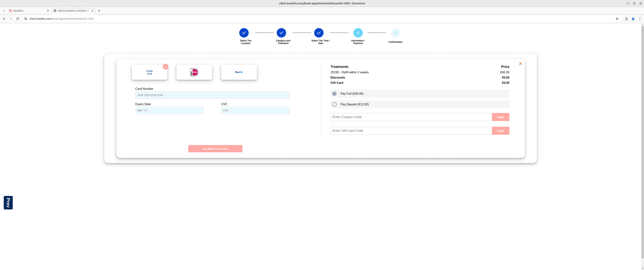Click the Price heading
This screenshot has height=270, width=644.
coord(505,67)
